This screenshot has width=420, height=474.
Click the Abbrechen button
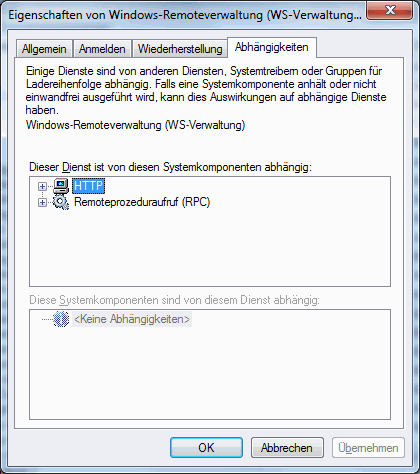coord(287,448)
